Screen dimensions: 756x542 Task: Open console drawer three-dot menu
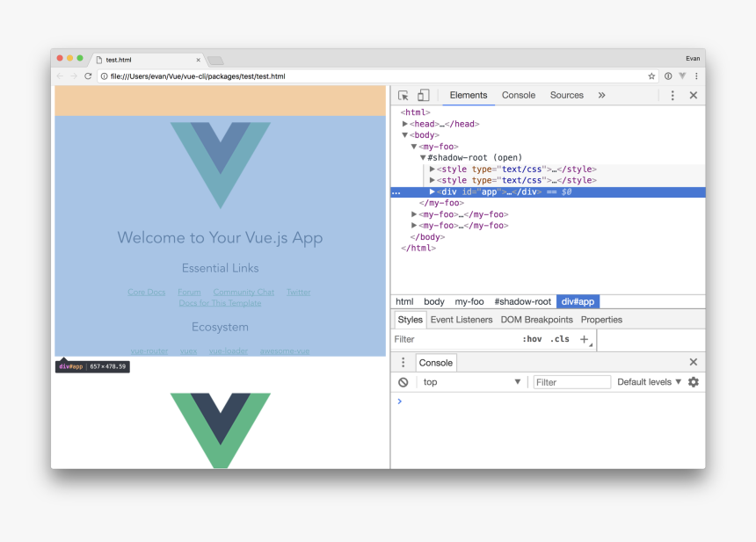click(x=403, y=362)
